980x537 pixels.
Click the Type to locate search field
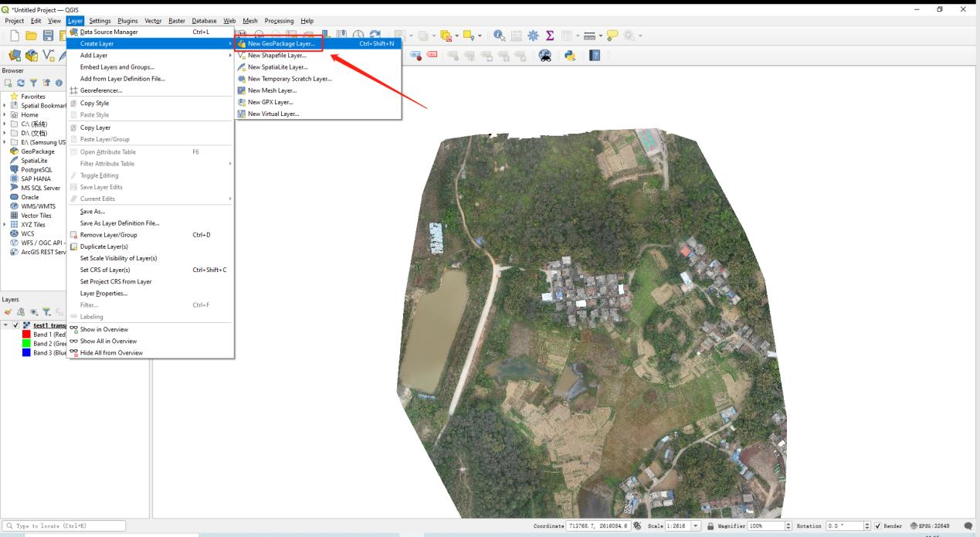(63, 526)
